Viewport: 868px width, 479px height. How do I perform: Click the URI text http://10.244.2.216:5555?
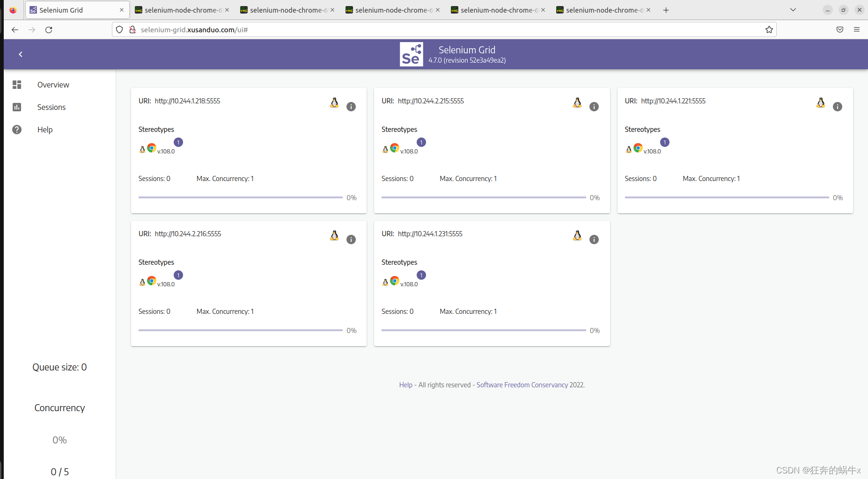[x=188, y=234]
